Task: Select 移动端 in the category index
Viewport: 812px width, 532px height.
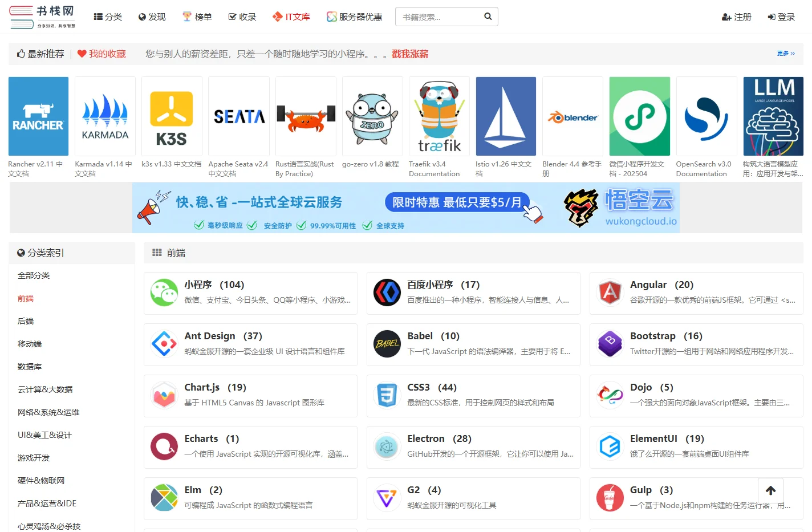Action: (x=30, y=344)
